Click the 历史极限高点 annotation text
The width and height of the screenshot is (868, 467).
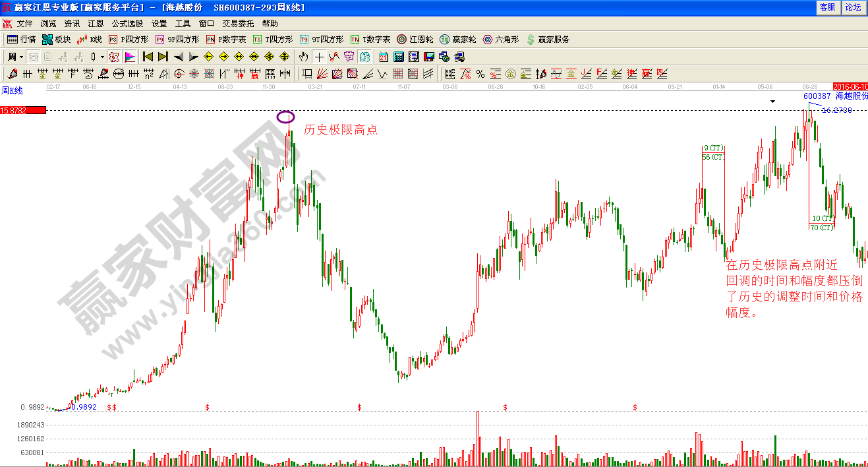pyautogui.click(x=340, y=130)
